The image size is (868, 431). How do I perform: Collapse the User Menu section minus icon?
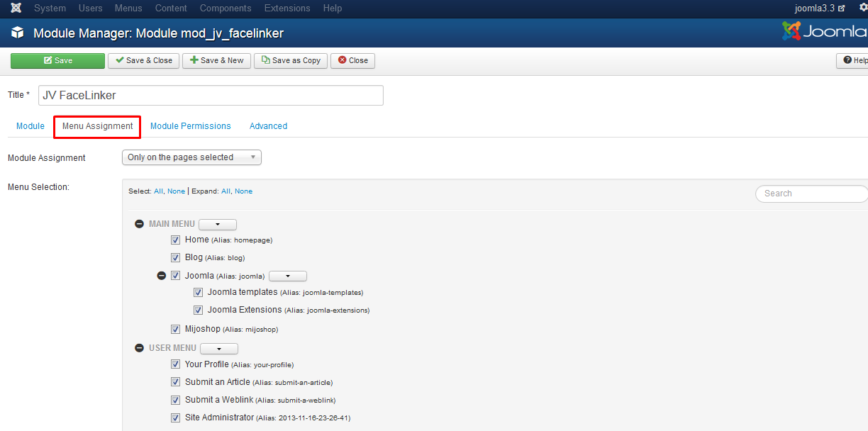(139, 348)
